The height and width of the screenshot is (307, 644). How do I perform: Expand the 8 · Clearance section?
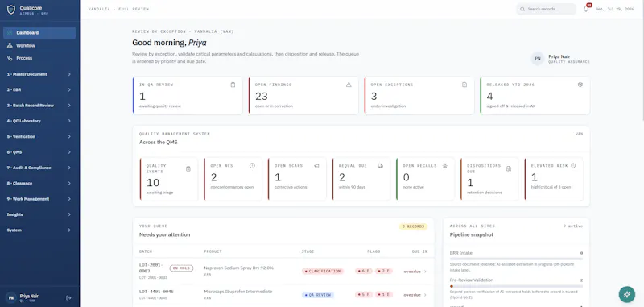(39, 183)
